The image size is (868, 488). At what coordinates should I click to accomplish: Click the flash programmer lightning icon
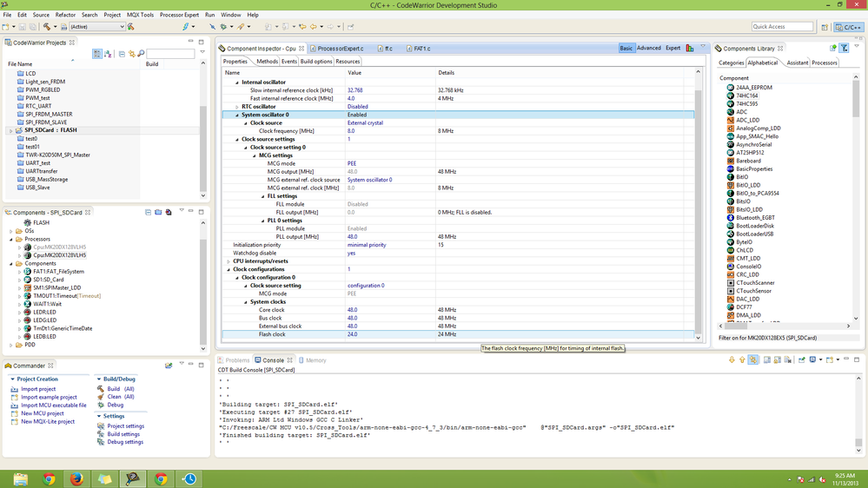[x=186, y=27]
